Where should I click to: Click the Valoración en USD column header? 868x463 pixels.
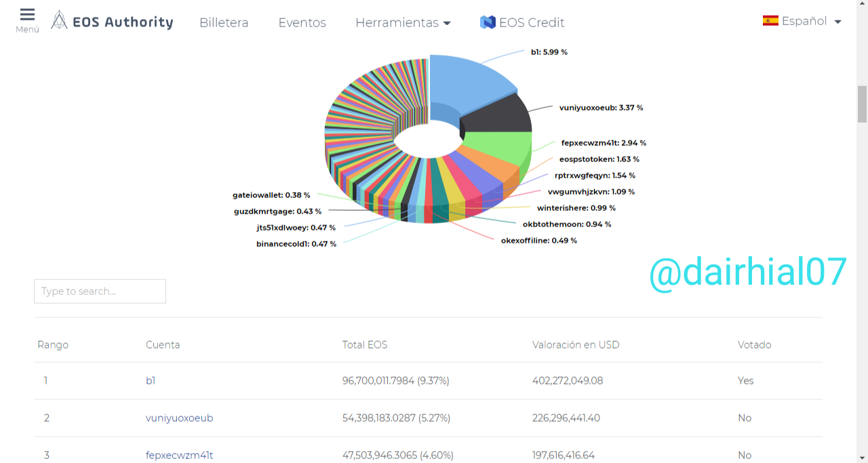(x=576, y=345)
